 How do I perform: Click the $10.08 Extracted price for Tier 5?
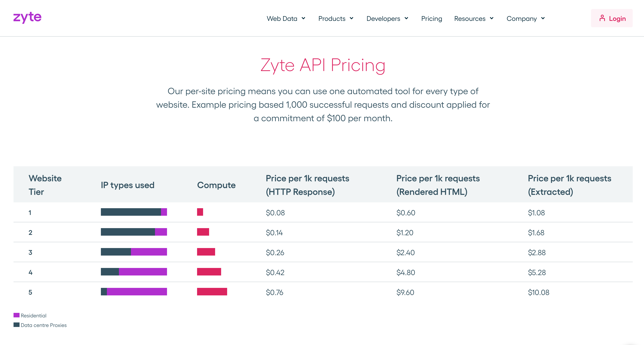(538, 292)
